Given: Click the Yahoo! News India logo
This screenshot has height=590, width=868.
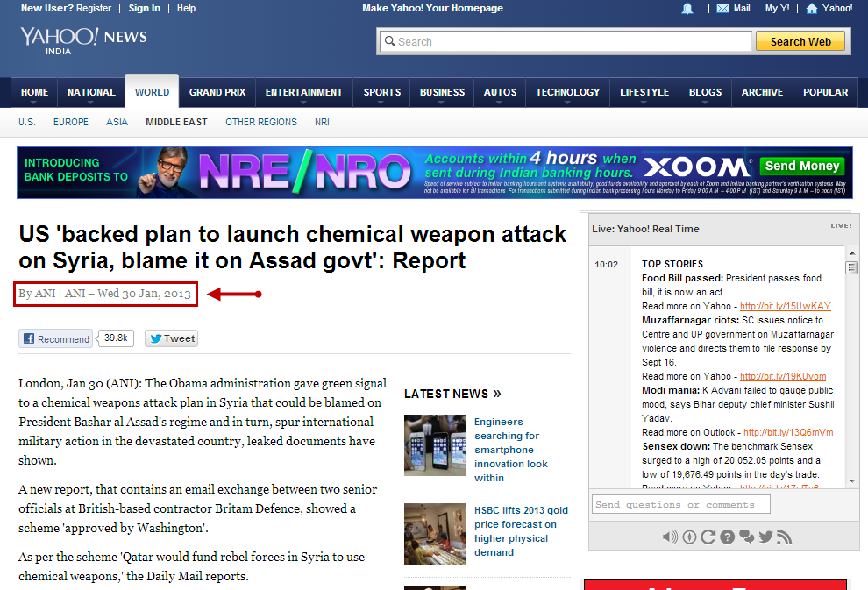Looking at the screenshot, I should [83, 40].
